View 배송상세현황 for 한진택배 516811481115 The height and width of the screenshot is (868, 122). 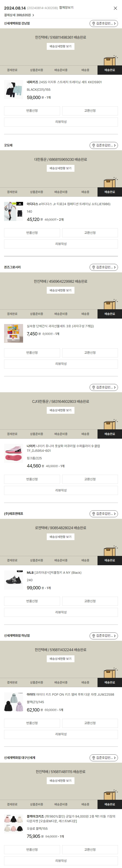[x=61, y=780]
